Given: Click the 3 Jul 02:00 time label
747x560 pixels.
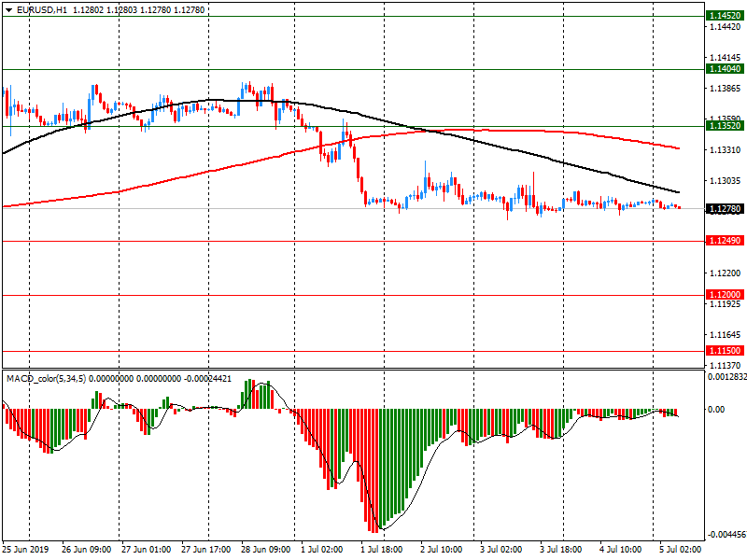Looking at the screenshot, I should [x=500, y=550].
